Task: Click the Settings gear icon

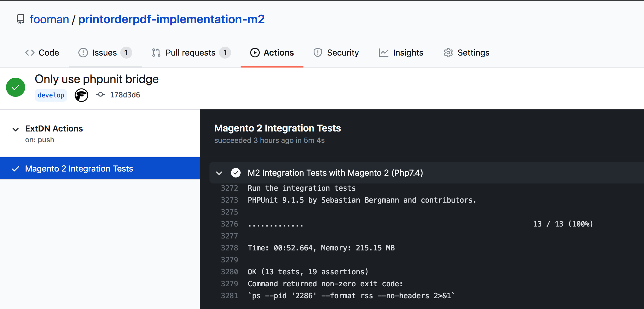Action: pyautogui.click(x=448, y=53)
